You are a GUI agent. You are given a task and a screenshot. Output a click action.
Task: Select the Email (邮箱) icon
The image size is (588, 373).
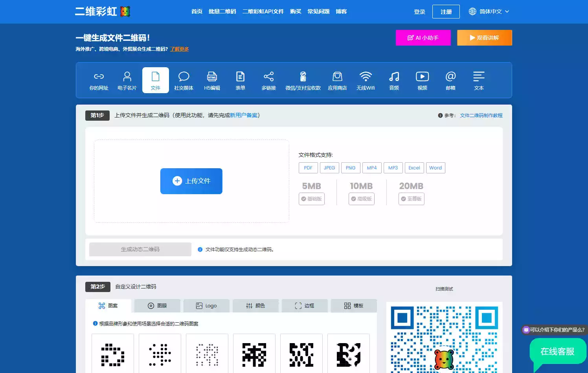[450, 80]
